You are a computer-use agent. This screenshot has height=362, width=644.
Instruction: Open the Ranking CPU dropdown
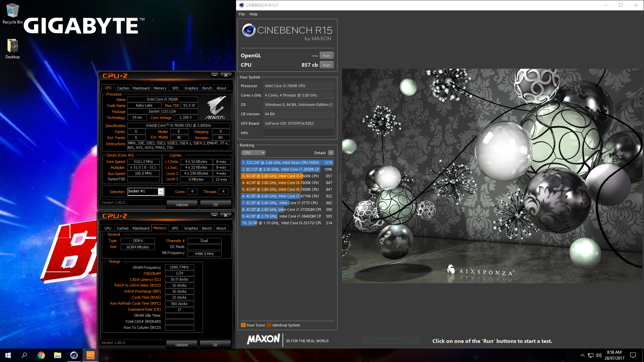point(253,153)
